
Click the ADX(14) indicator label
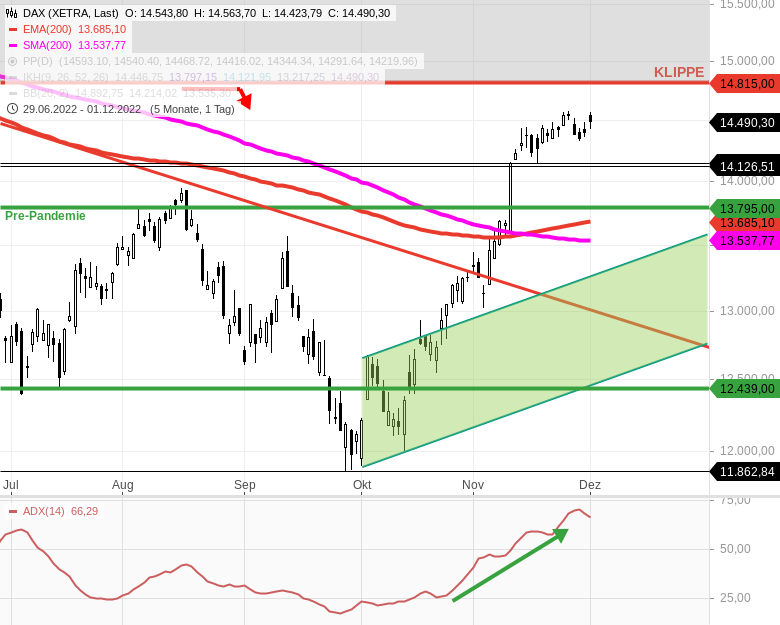click(x=44, y=511)
